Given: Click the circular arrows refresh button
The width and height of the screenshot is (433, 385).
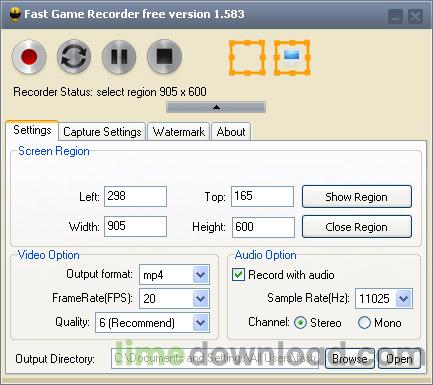Looking at the screenshot, I should [x=74, y=56].
